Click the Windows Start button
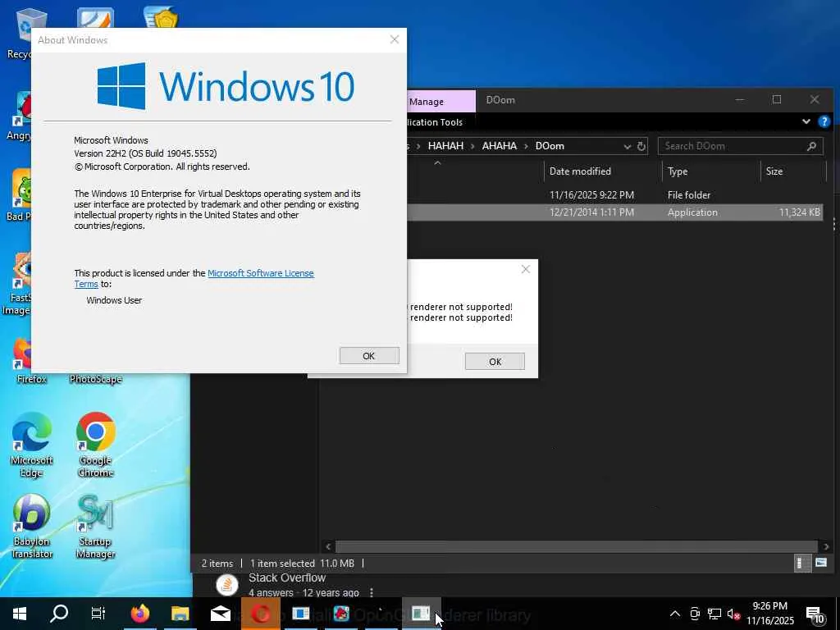 click(20, 614)
